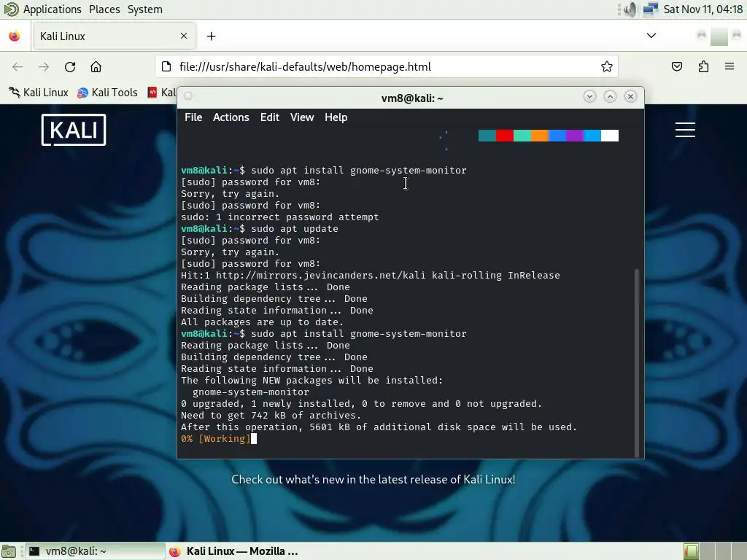Open the terminal Edit menu

pos(270,117)
